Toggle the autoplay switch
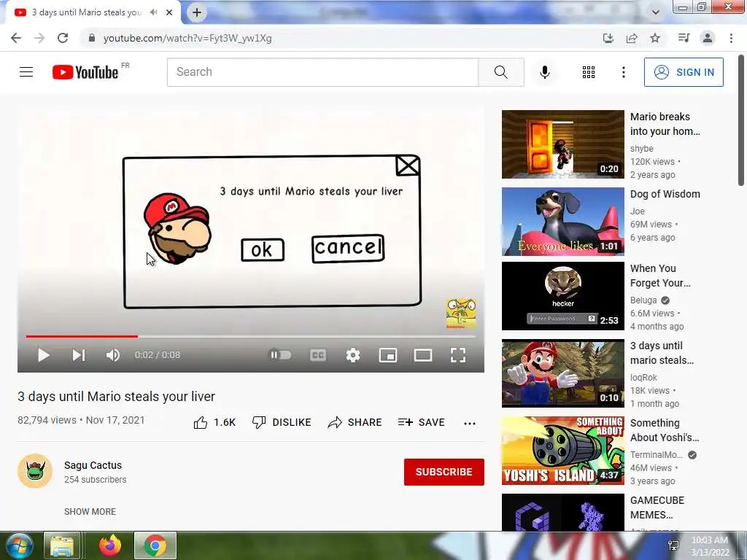Screen dimensions: 747x560 point(281,355)
